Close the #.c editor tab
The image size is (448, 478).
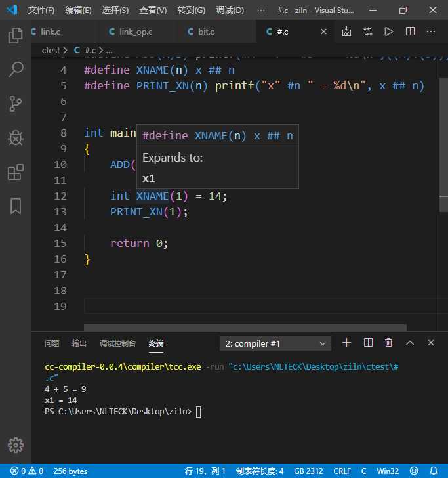click(324, 32)
